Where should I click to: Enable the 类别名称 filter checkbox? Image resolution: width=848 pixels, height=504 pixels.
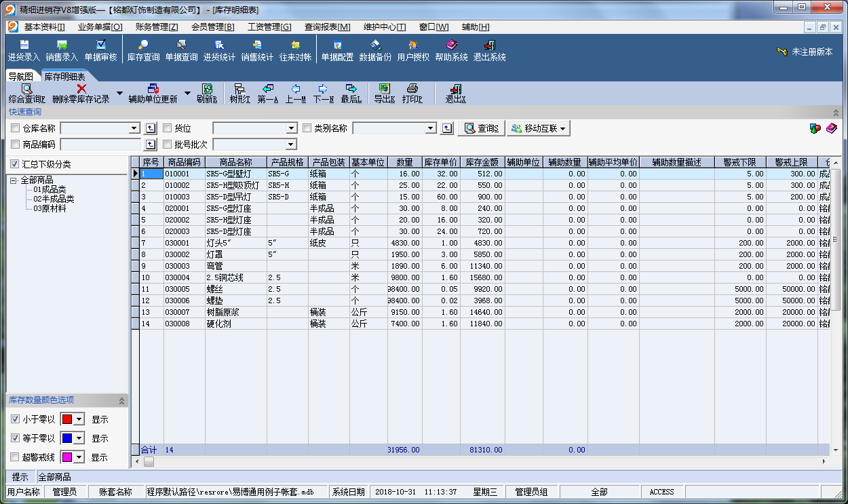307,128
